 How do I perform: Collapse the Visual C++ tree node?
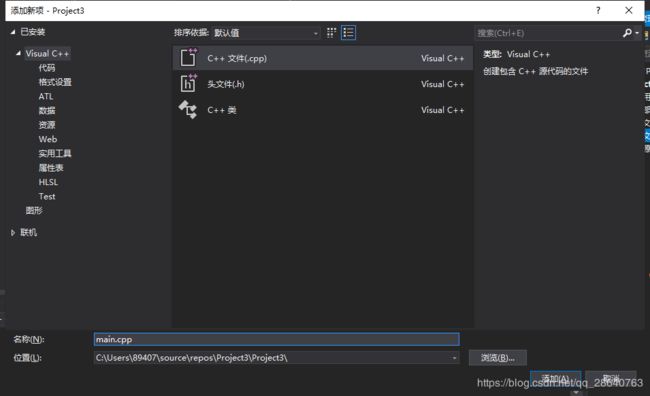click(x=18, y=53)
